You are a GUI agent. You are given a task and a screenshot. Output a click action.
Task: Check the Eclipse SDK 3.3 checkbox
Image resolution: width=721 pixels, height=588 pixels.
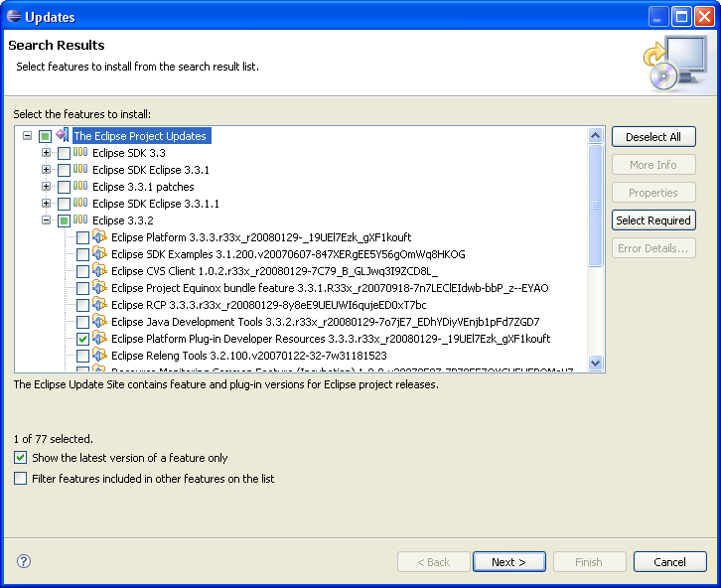pos(64,153)
